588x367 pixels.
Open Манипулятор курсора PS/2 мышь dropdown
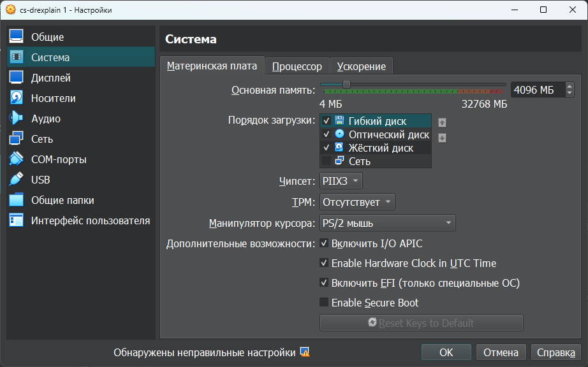pyautogui.click(x=387, y=223)
